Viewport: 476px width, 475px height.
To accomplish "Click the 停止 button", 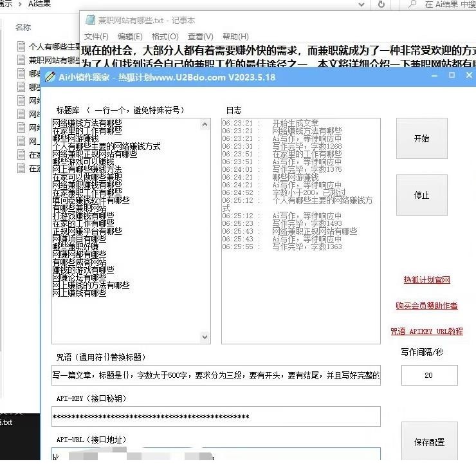I will tap(422, 195).
